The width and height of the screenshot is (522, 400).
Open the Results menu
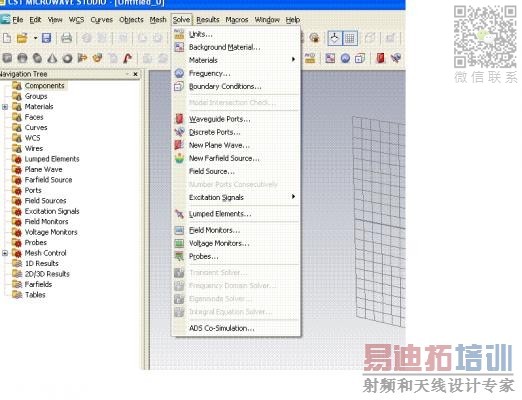(x=208, y=20)
